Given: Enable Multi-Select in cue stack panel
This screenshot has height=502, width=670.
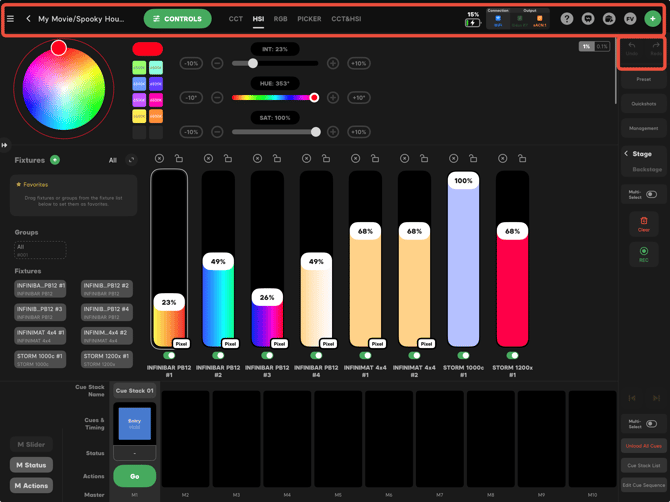Looking at the screenshot, I should 651,424.
